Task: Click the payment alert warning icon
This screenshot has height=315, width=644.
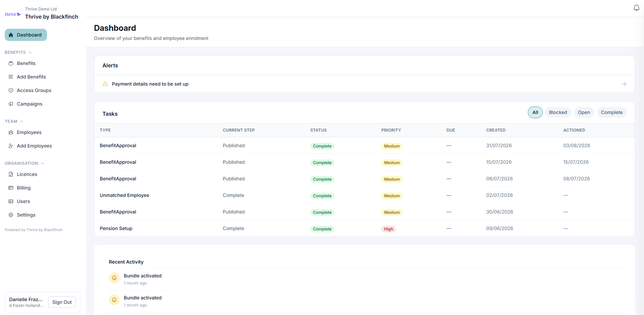Action: tap(105, 84)
